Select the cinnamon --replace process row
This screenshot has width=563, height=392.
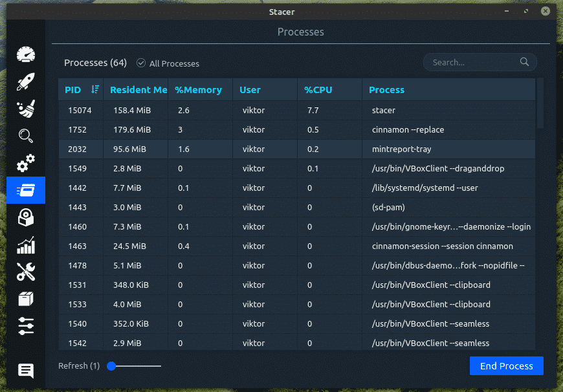click(408, 130)
